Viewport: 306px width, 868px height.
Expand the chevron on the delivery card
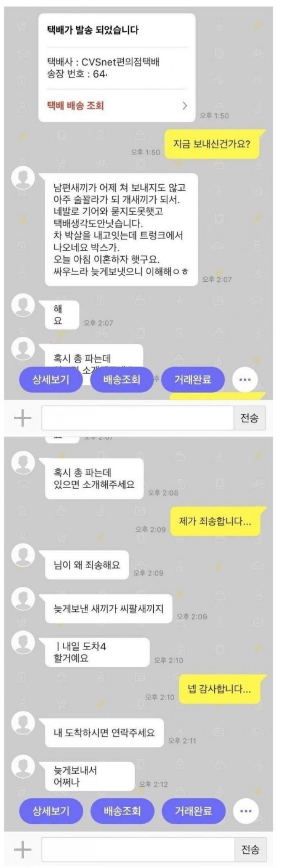(x=185, y=106)
